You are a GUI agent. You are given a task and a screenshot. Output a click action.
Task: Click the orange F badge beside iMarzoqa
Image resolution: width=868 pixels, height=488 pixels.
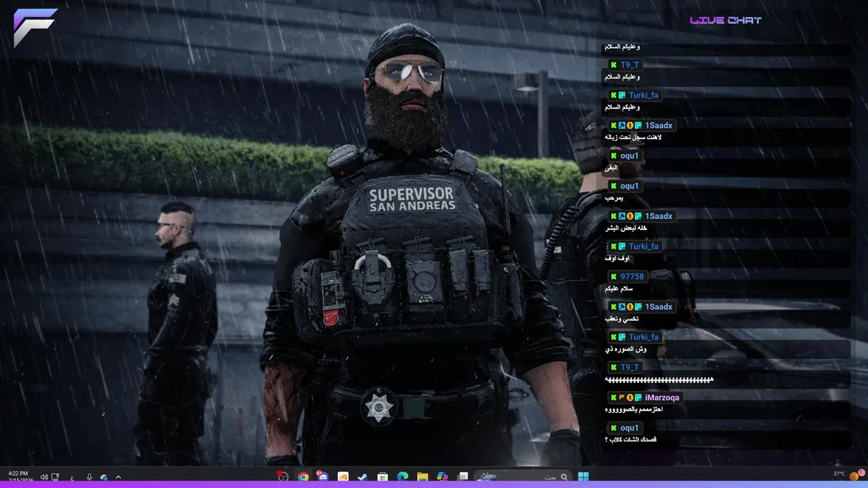tap(621, 397)
